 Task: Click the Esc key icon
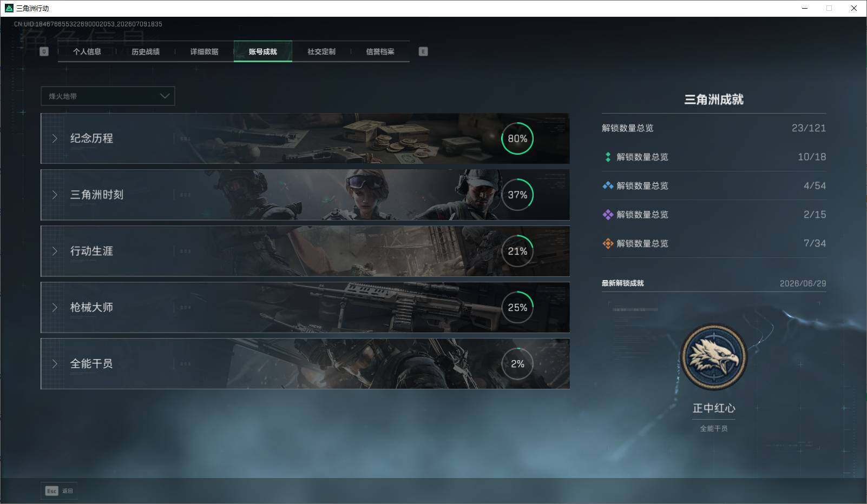pos(51,490)
